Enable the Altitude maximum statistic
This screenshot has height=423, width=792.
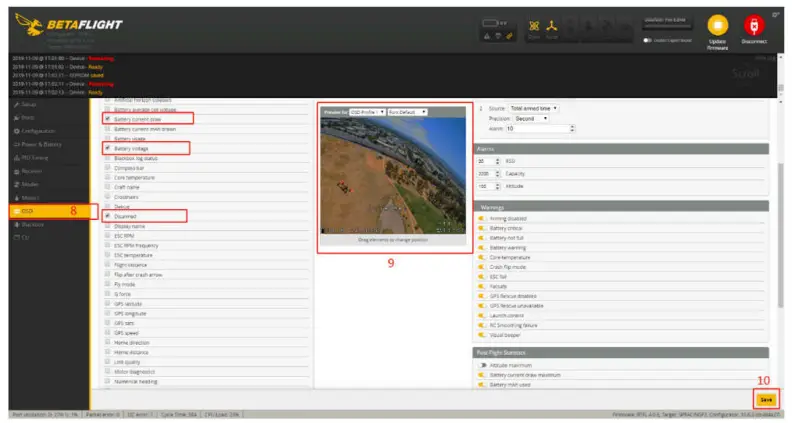(482, 365)
